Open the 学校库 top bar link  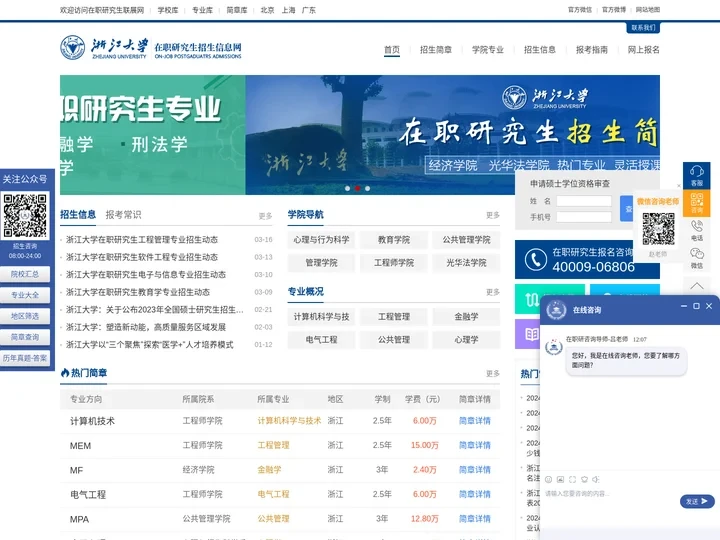pyautogui.click(x=168, y=10)
